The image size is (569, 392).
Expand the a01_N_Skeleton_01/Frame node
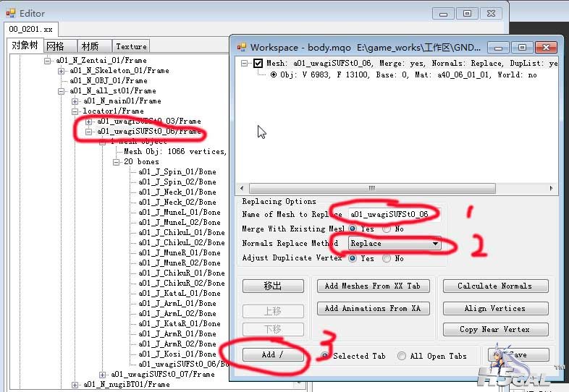63,71
